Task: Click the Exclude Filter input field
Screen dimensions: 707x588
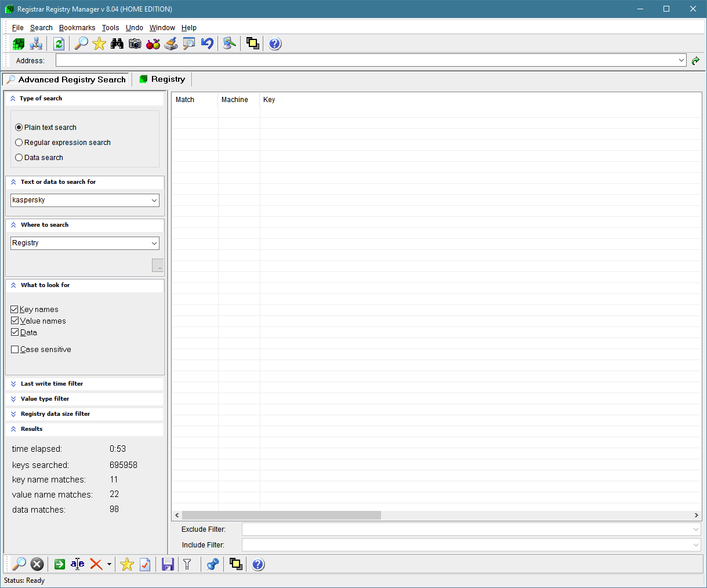Action: pos(467,529)
